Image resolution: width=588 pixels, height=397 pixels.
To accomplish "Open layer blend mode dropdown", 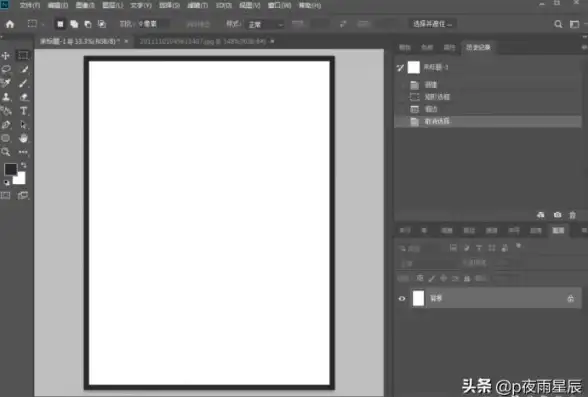I will coord(428,264).
